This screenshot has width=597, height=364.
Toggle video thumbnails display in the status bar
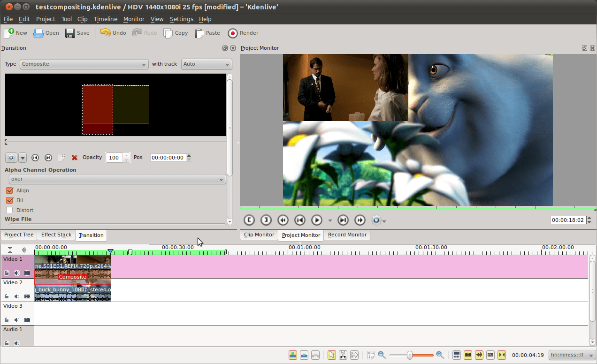(x=467, y=355)
